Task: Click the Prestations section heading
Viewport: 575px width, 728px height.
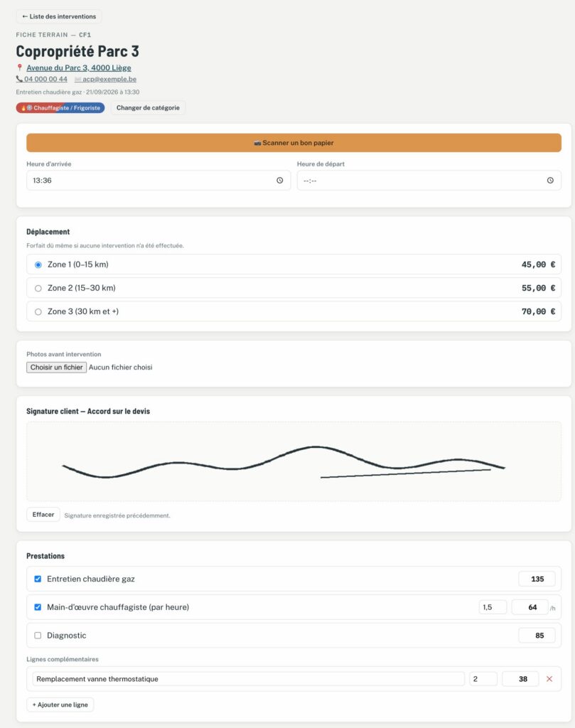Action: click(45, 556)
